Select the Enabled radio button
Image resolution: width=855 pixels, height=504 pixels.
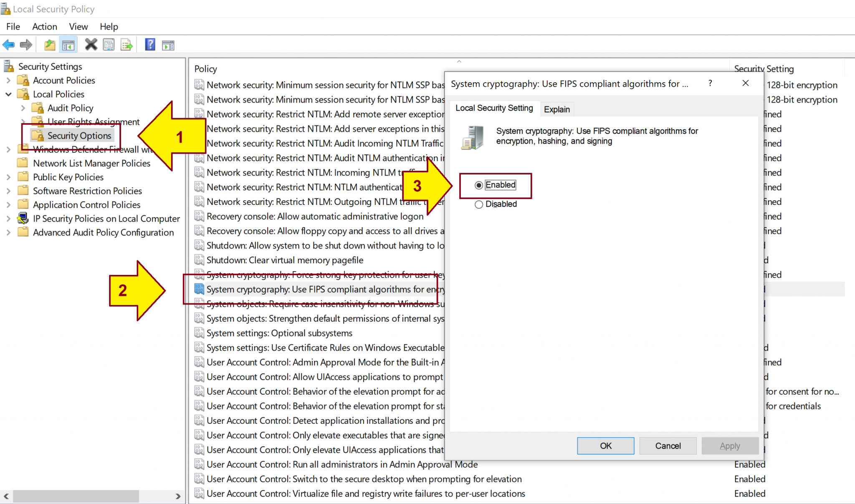click(x=479, y=185)
